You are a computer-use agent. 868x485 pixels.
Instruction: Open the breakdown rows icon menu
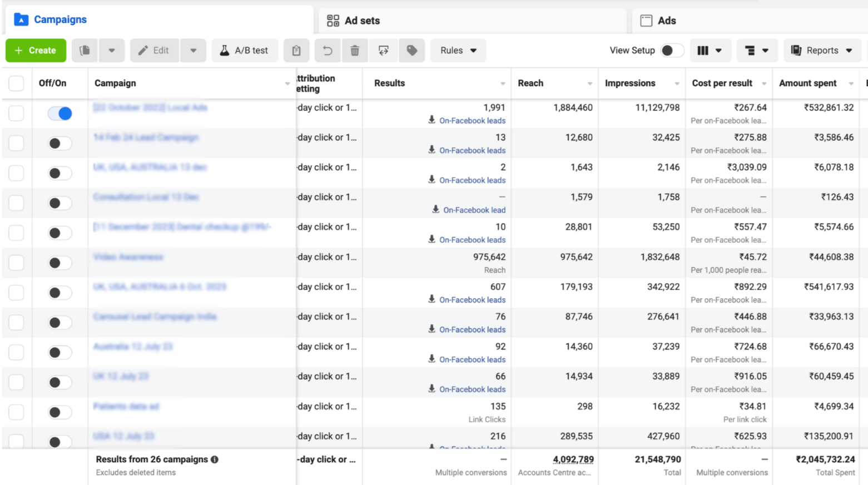pos(756,51)
